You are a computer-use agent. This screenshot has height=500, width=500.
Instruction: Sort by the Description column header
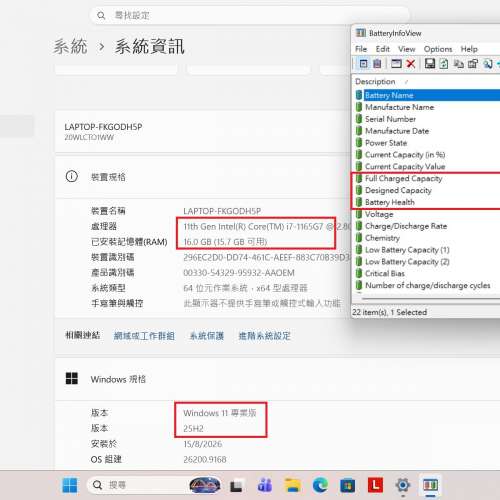[375, 82]
